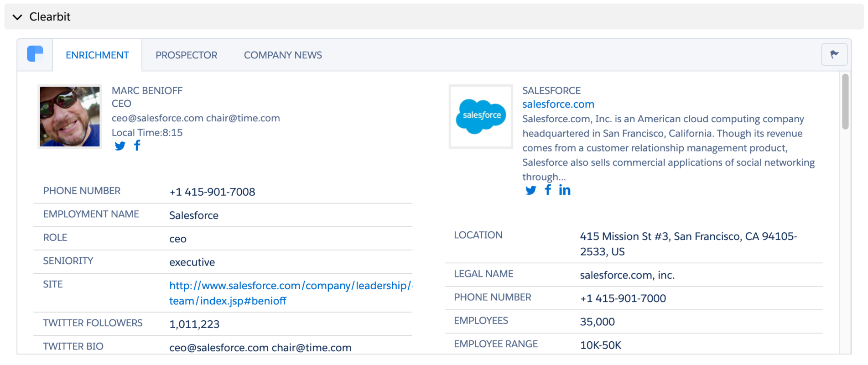Switch to the Prospector tab
The height and width of the screenshot is (365, 868).
coord(186,55)
